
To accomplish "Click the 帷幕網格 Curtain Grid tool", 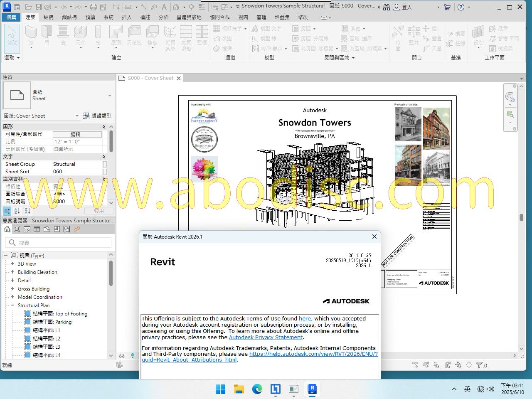I will 186,37.
